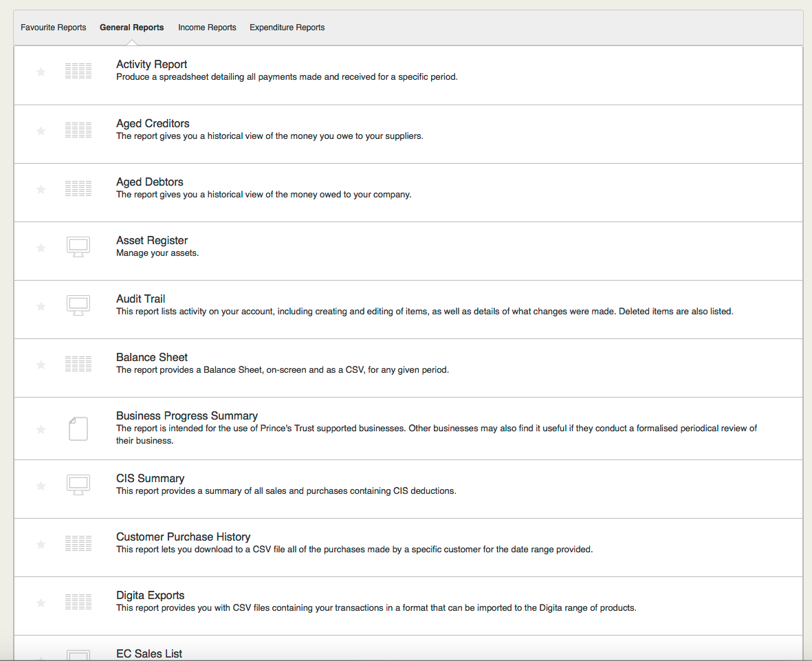Image resolution: width=812 pixels, height=661 pixels.
Task: Switch to the Favourite Reports tab
Action: point(54,28)
